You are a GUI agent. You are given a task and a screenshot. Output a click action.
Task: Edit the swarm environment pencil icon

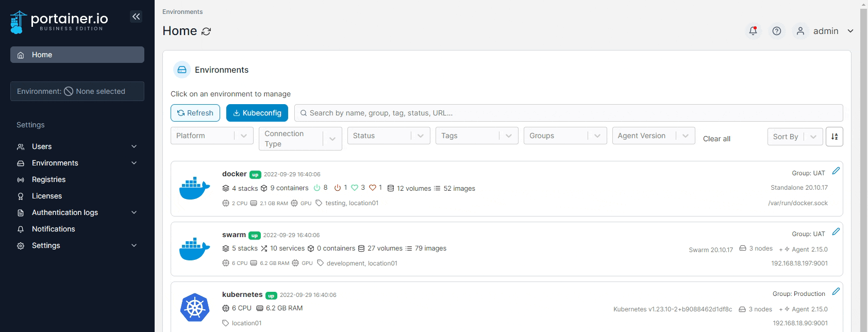[x=836, y=231]
